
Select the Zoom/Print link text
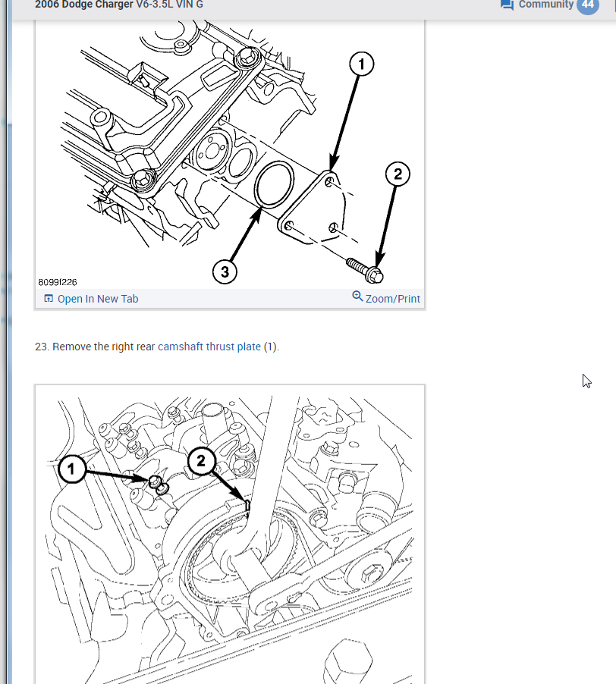tap(393, 299)
